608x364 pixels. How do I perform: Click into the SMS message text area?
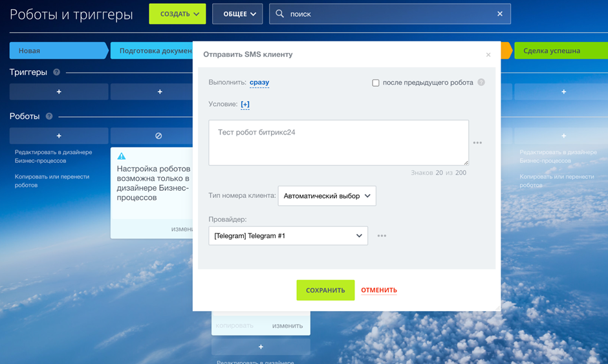338,143
